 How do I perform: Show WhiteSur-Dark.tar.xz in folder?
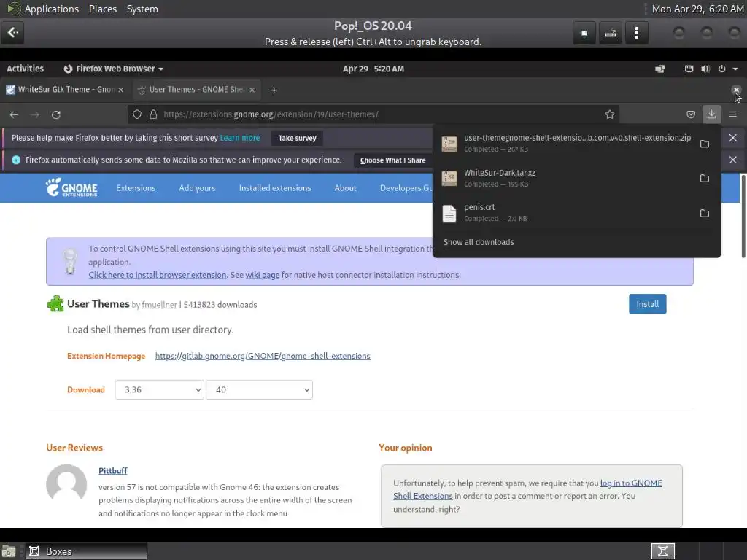705,179
